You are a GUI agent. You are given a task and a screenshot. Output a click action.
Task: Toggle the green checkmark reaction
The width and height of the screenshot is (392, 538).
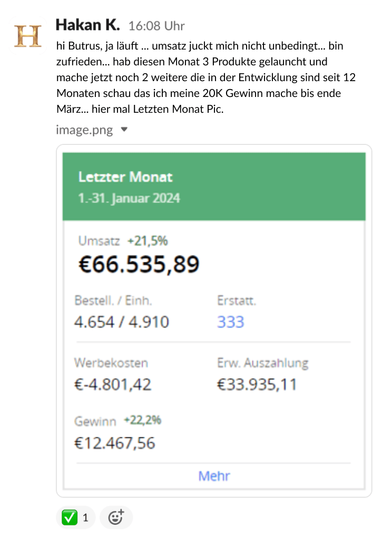75,517
